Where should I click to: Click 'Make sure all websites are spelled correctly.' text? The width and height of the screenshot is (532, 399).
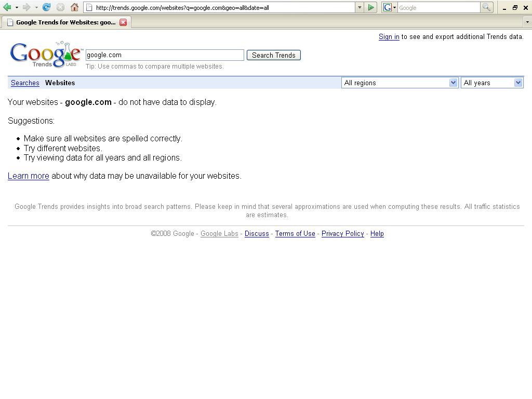(103, 138)
